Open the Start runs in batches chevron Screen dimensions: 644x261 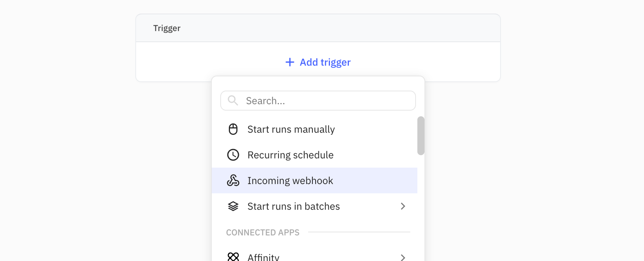pyautogui.click(x=403, y=206)
